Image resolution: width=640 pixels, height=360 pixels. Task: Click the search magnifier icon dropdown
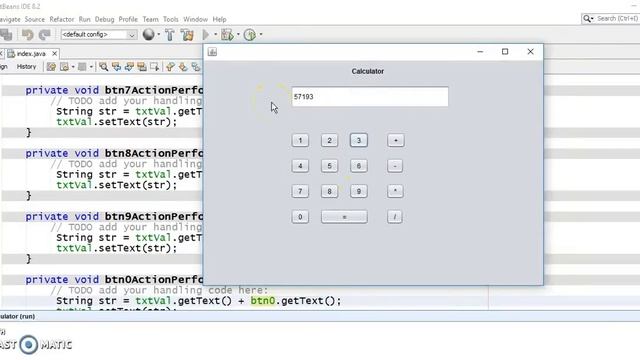tap(588, 19)
